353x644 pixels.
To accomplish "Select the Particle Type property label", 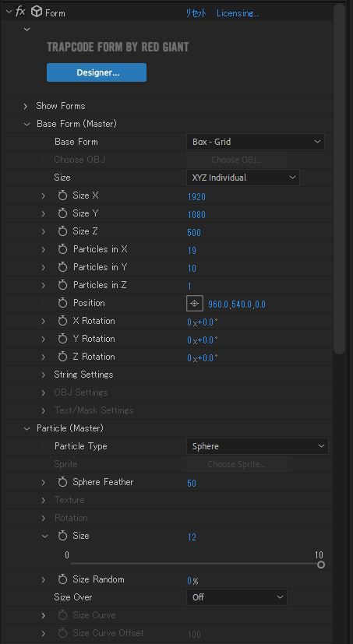I will pyautogui.click(x=80, y=446).
